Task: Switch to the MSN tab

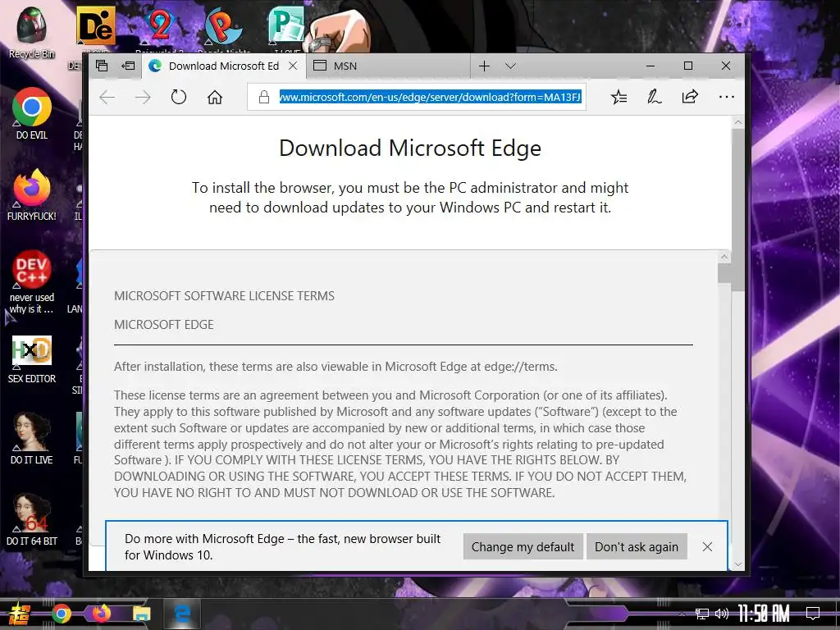Action: pos(388,66)
